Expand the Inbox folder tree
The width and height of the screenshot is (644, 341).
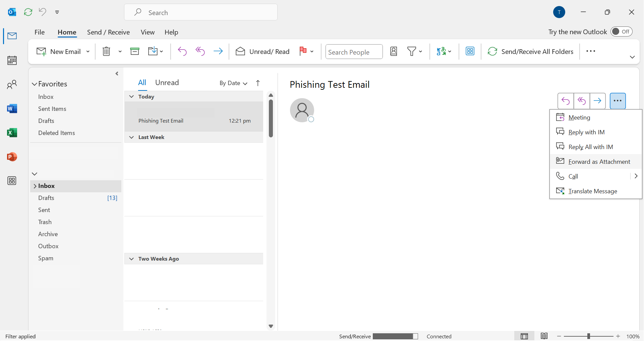coord(35,186)
